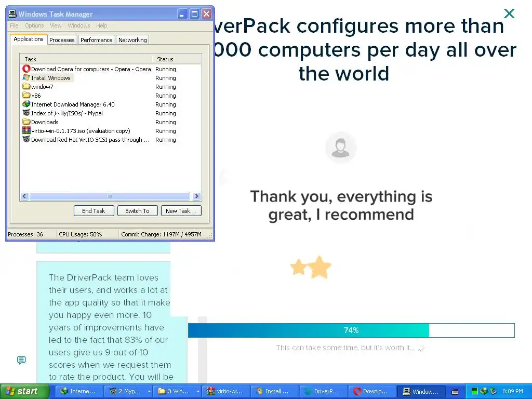Select the Opera icon in task list
532x399 pixels.
pos(26,69)
